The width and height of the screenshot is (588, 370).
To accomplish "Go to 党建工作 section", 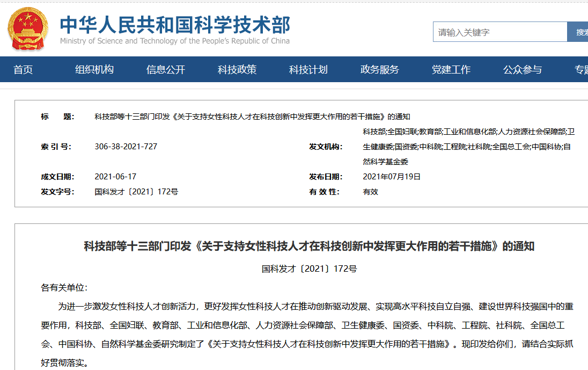I will click(451, 69).
